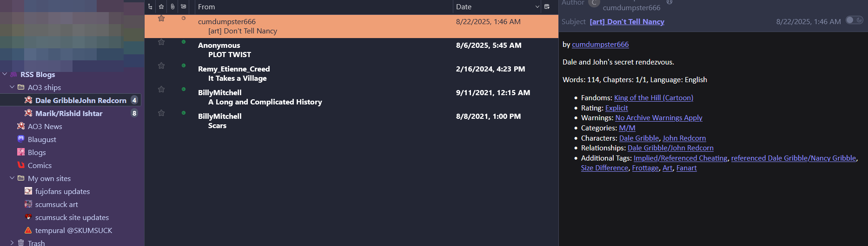Click the thread column header icon
Viewport: 868px width, 246px height.
point(150,6)
